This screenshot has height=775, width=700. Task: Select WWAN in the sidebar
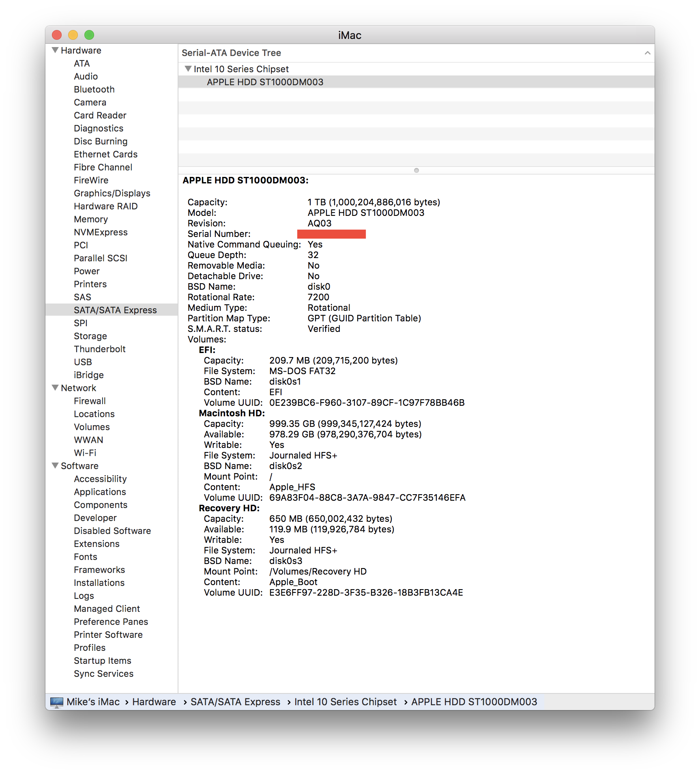[x=89, y=440]
